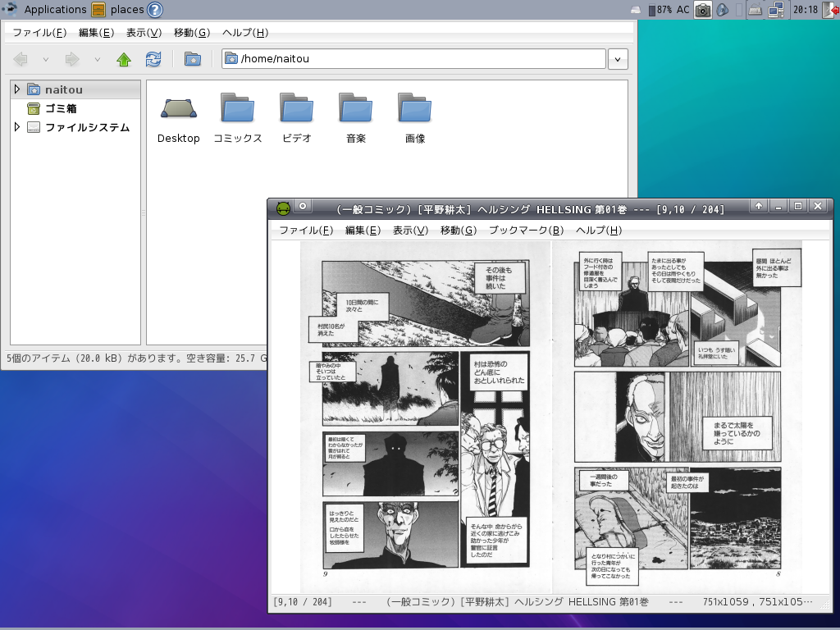The height and width of the screenshot is (630, 840).
Task: Open comic viewer 移動(G) menu
Action: click(459, 231)
